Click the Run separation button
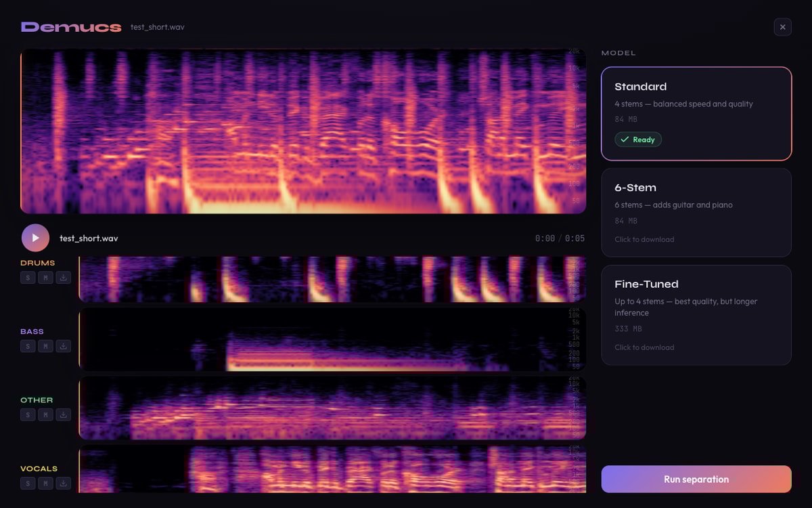812x508 pixels. coord(696,479)
